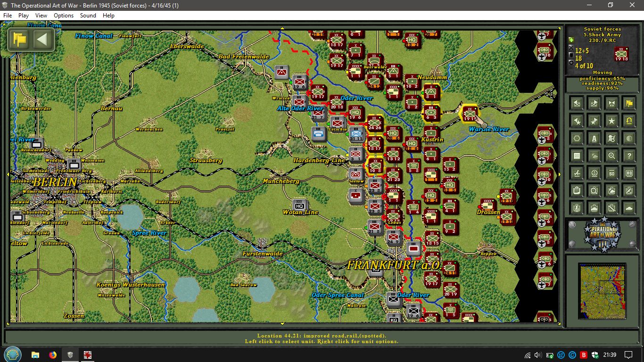Click the tank-on-clipboard button
Screen dimensions: 644x362
pyautogui.click(x=594, y=207)
